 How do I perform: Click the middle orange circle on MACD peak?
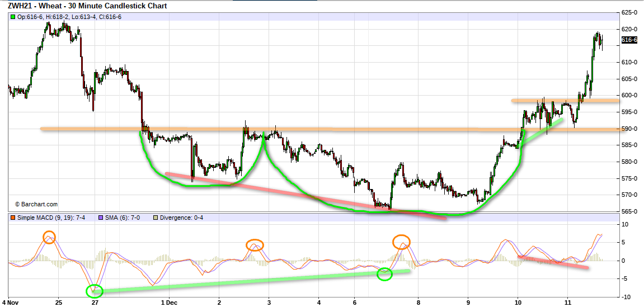[x=255, y=245]
